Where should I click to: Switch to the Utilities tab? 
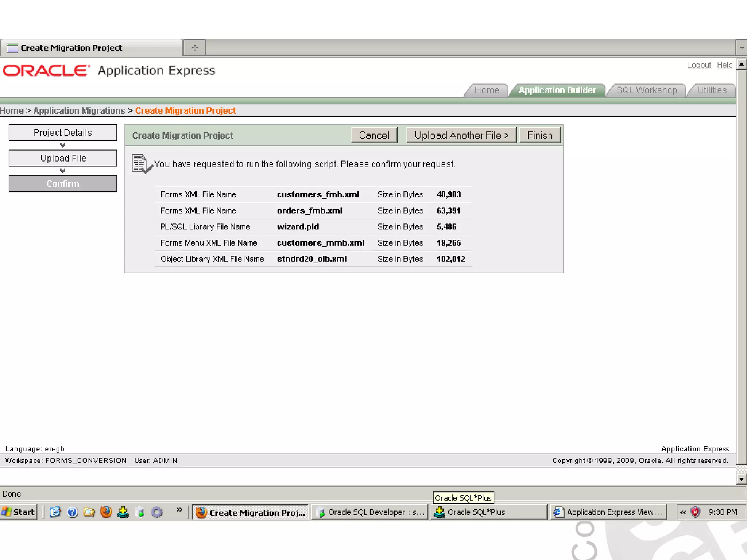[712, 90]
